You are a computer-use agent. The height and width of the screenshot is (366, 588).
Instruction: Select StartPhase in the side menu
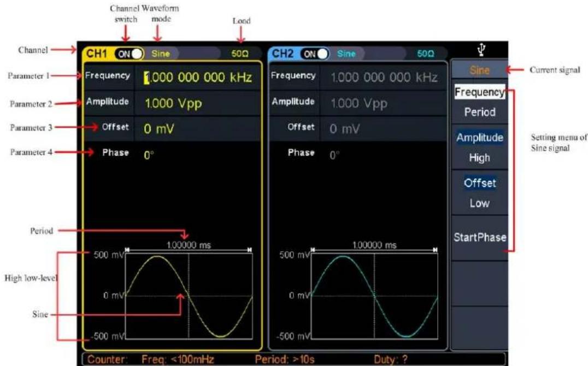(480, 238)
